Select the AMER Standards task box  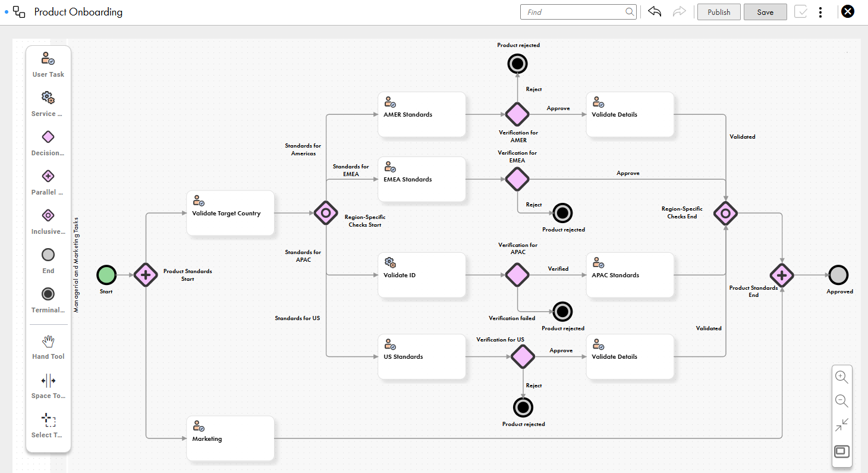point(422,114)
